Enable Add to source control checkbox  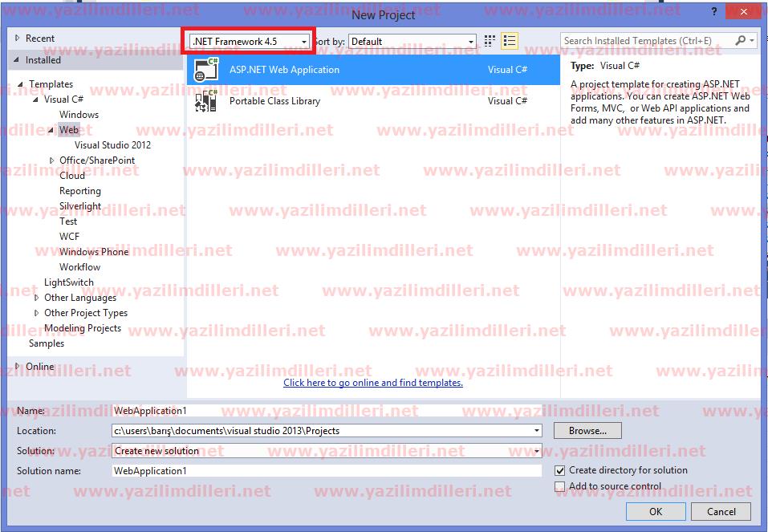coord(560,486)
